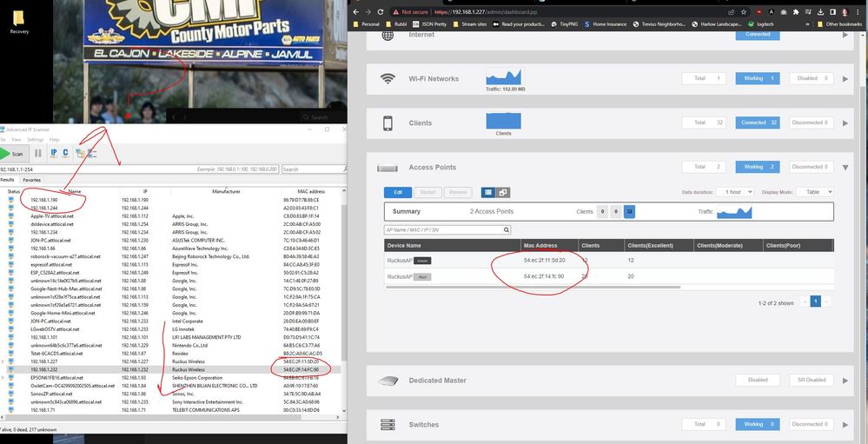Click the class C subnet icon
The width and height of the screenshot is (868, 444).
click(x=65, y=154)
